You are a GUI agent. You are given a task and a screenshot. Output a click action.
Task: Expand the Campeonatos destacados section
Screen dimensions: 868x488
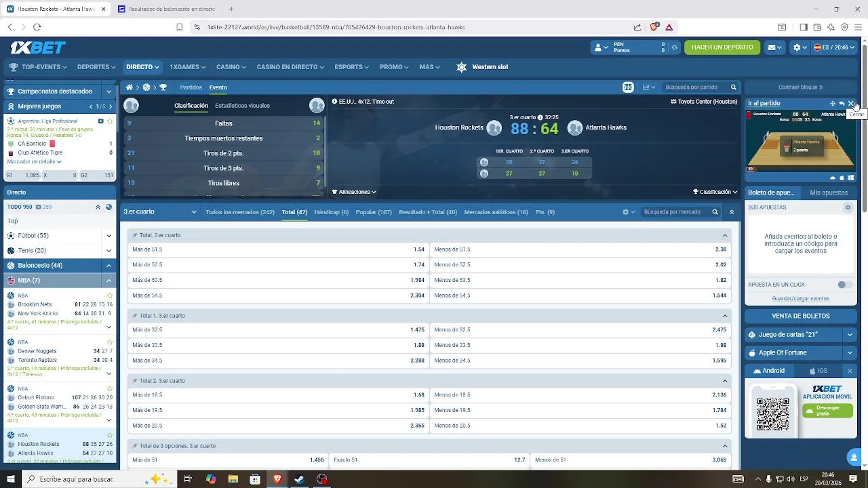click(x=108, y=91)
